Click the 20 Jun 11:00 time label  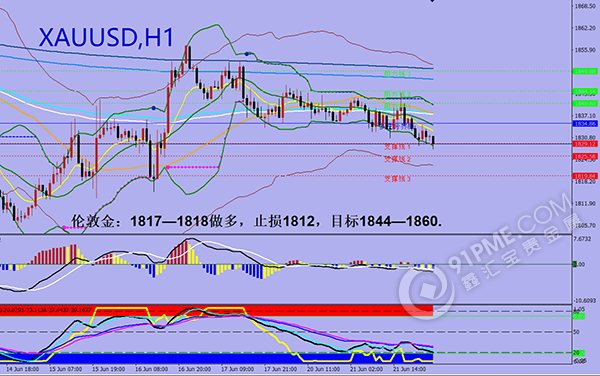(323, 369)
